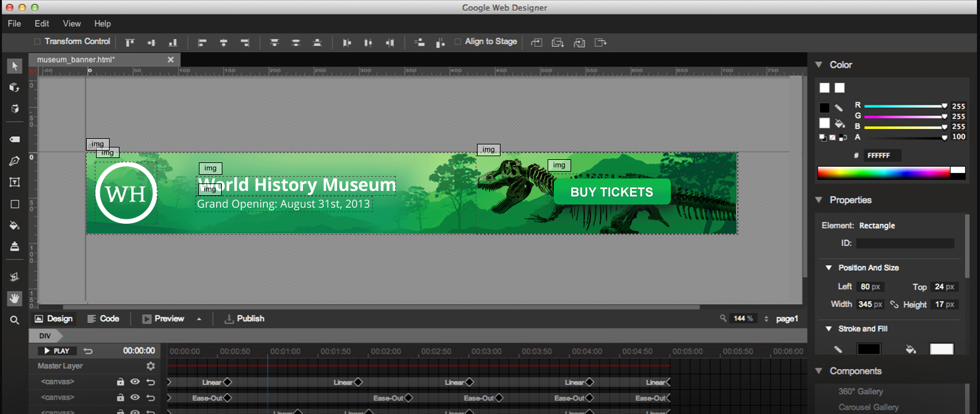Screen dimensions: 980x414
Task: Click the rainbow color spectrum bar
Action: pos(883,173)
